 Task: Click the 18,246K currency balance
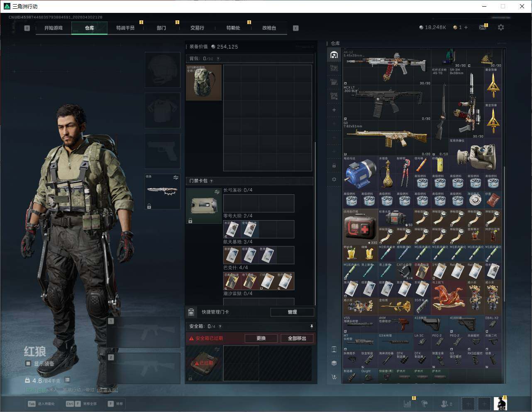432,27
